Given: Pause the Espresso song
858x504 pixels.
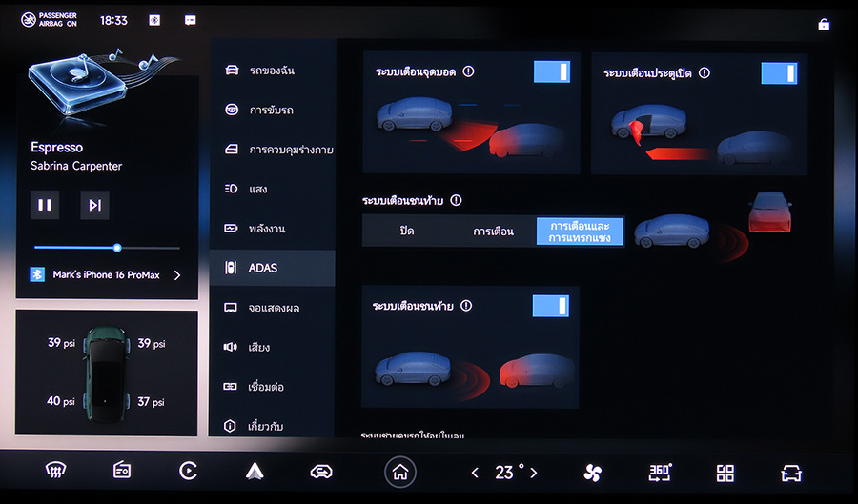Looking at the screenshot, I should coord(45,205).
